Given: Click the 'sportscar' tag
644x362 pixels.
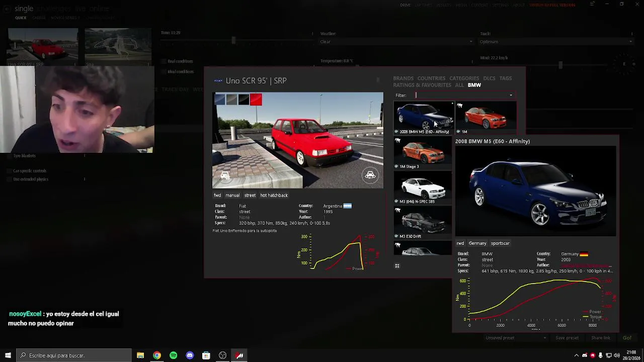Looking at the screenshot, I should pos(500,243).
